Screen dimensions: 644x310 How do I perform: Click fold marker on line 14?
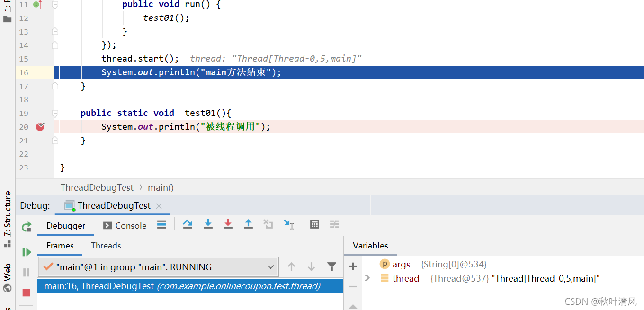[55, 45]
